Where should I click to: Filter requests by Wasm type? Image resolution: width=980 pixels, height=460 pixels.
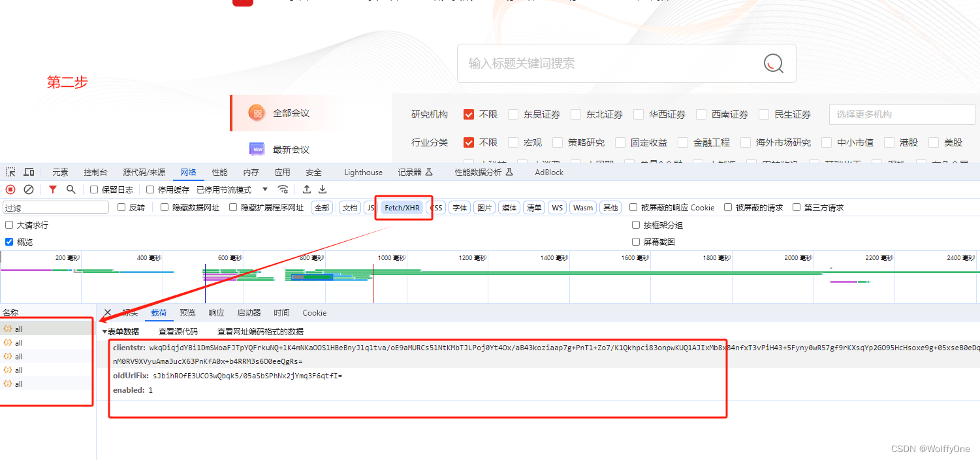tap(583, 208)
